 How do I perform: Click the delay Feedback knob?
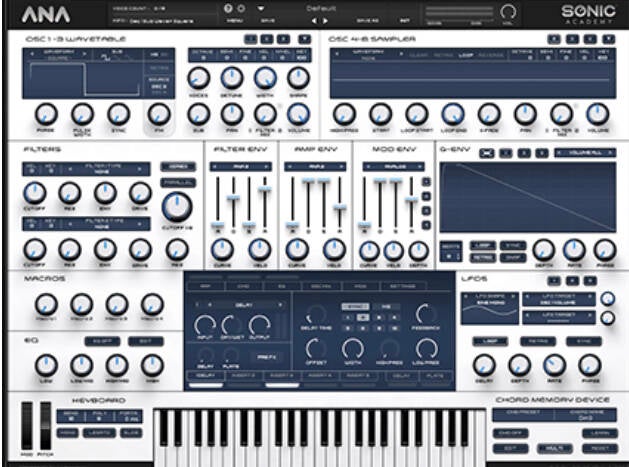point(426,315)
